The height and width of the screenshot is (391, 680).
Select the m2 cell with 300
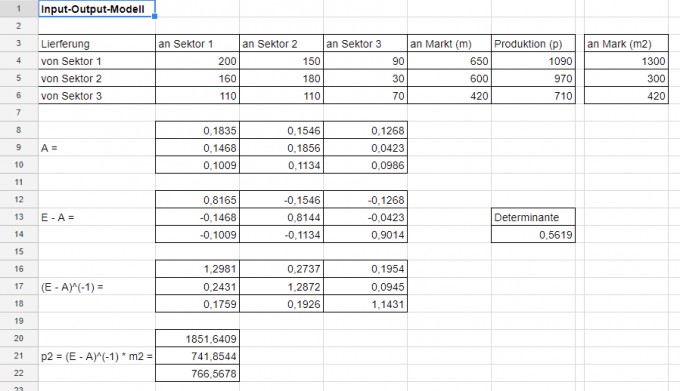[x=626, y=78]
